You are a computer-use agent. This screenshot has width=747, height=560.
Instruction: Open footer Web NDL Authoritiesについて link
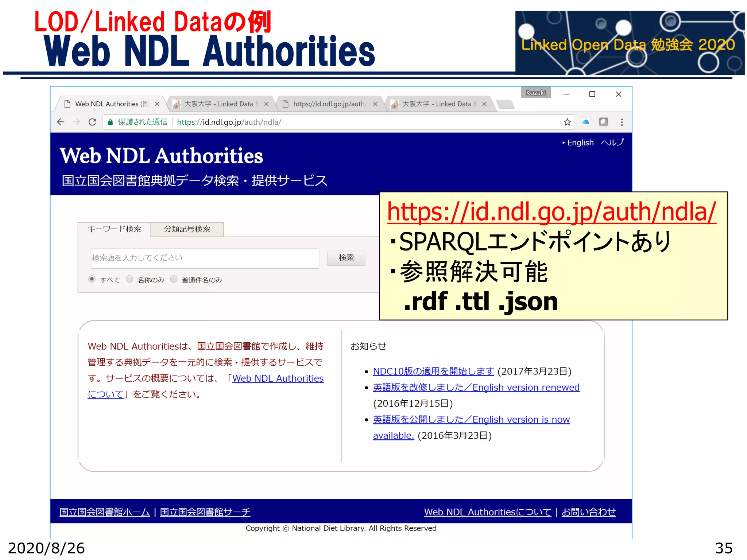pyautogui.click(x=488, y=512)
